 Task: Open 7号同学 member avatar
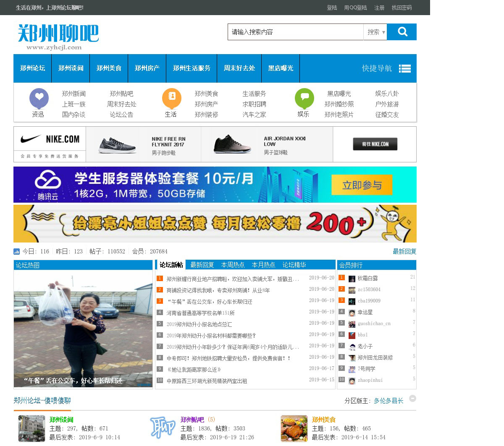click(x=352, y=369)
